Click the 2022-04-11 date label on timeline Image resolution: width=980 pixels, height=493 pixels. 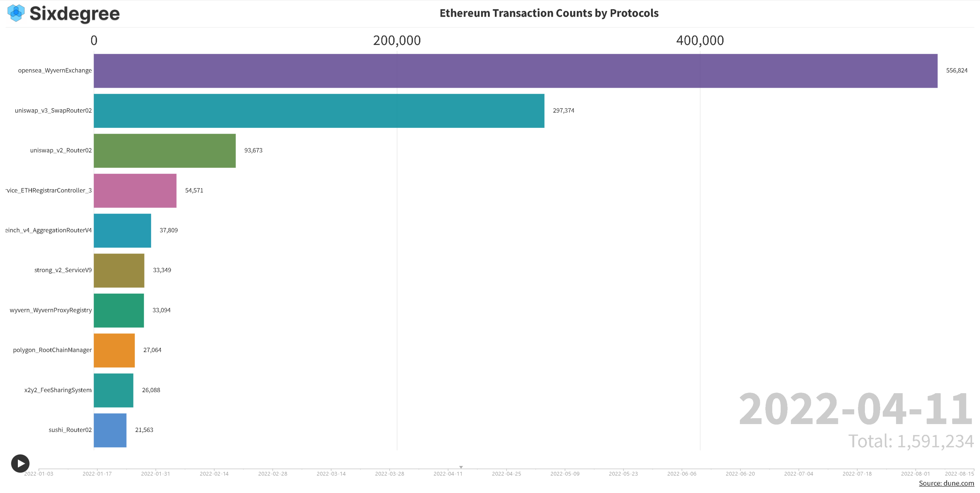point(448,474)
